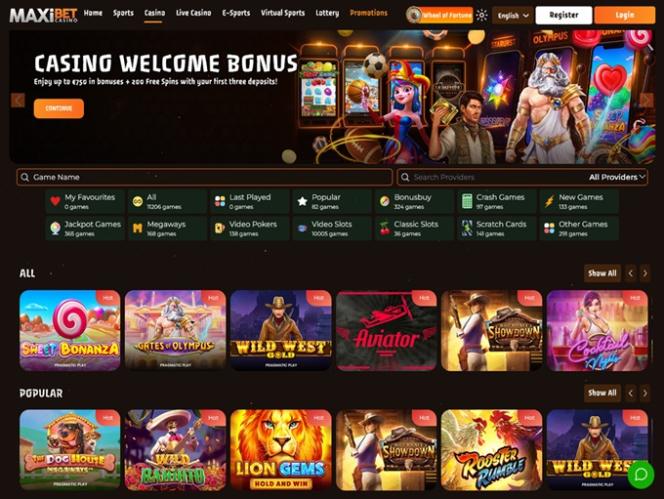664x499 pixels.
Task: Click the Game Name search field
Action: pyautogui.click(x=205, y=177)
